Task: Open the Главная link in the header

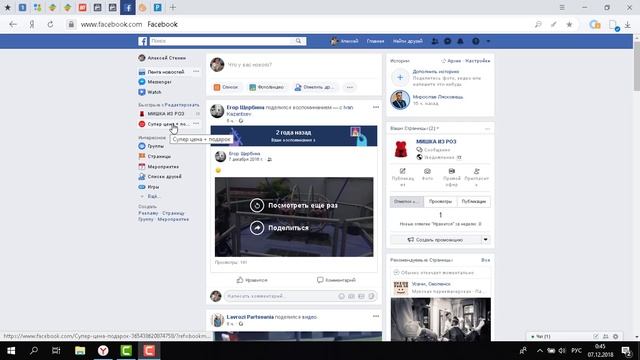Action: pos(376,41)
